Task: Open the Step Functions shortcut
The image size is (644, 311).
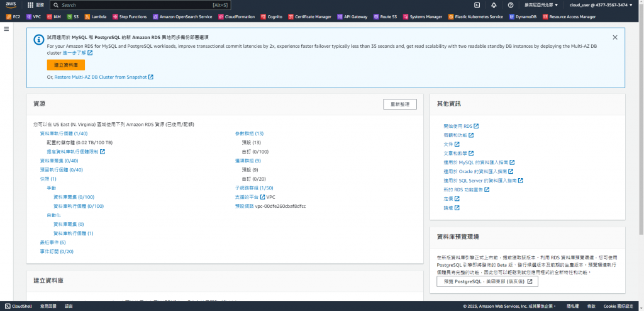Action: pos(130,17)
